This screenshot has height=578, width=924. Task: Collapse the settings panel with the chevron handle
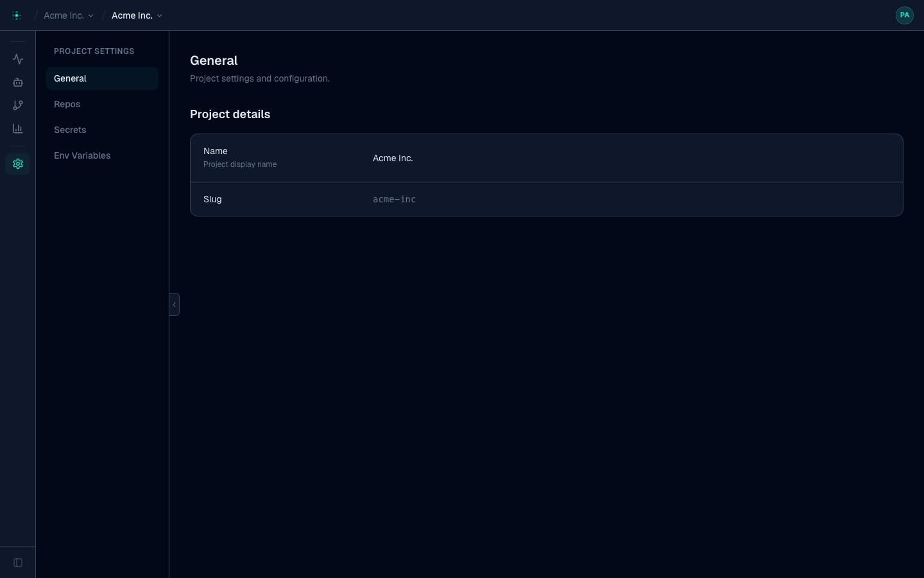tap(174, 304)
